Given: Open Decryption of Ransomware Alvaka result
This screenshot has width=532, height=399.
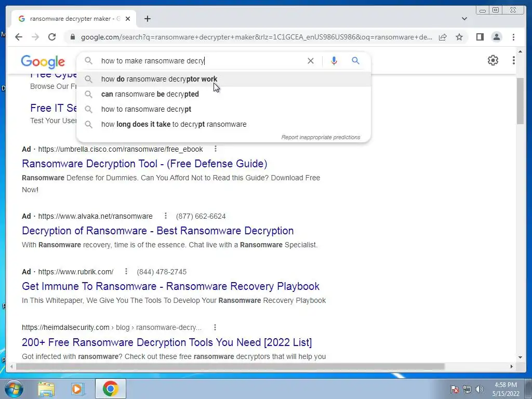Looking at the screenshot, I should [158, 231].
